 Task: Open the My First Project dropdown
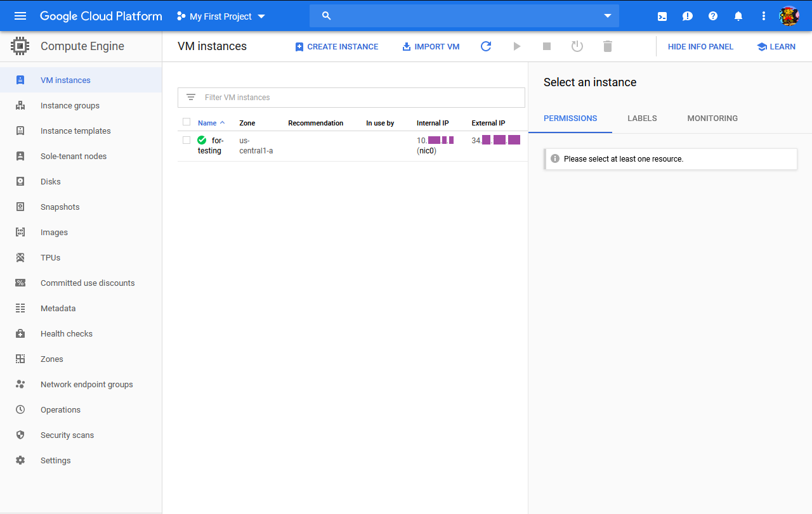click(x=221, y=16)
